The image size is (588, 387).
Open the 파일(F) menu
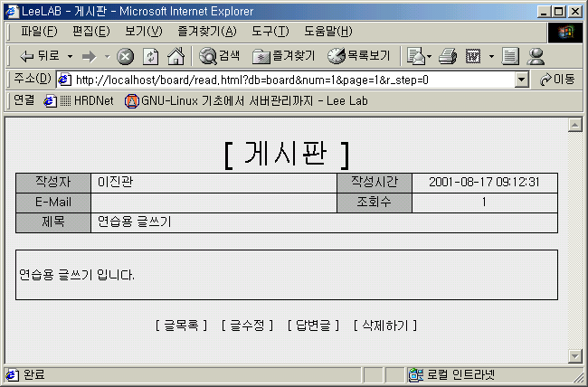pyautogui.click(x=39, y=32)
